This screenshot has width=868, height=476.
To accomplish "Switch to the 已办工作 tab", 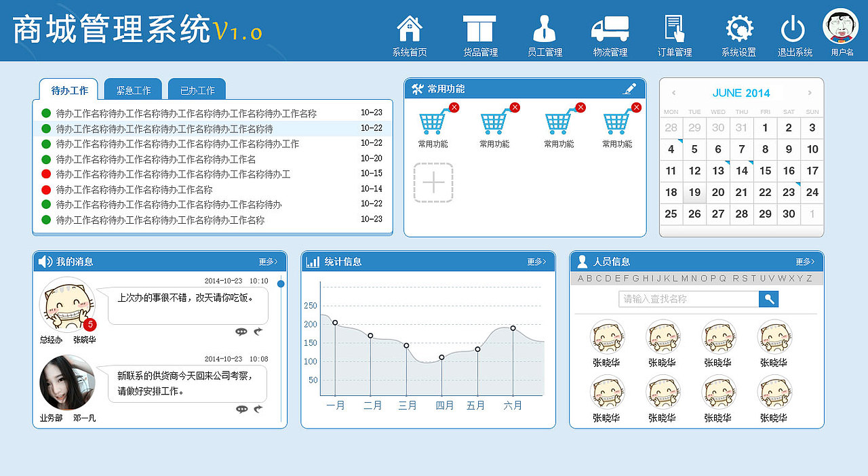I will tap(197, 88).
